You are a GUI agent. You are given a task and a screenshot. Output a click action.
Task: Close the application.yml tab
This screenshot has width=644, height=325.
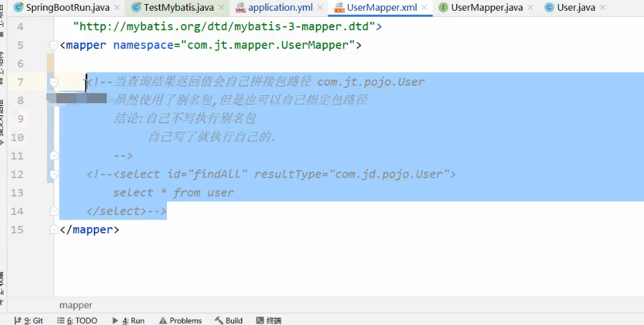(x=320, y=8)
